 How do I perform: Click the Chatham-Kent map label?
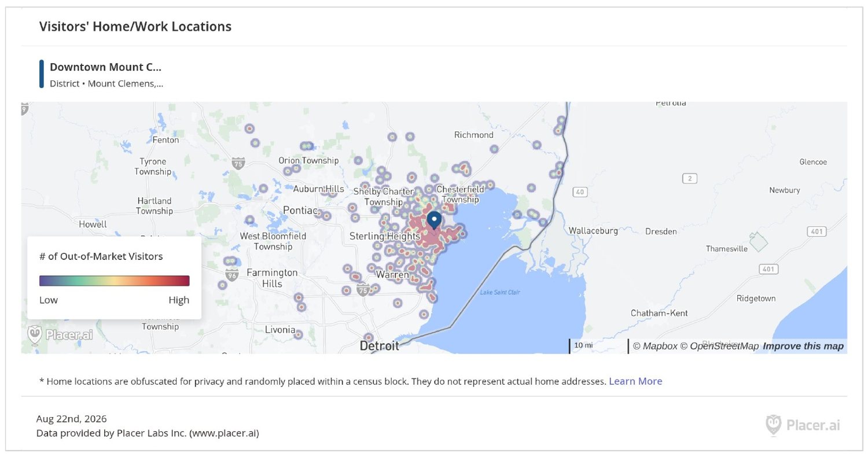tap(659, 313)
